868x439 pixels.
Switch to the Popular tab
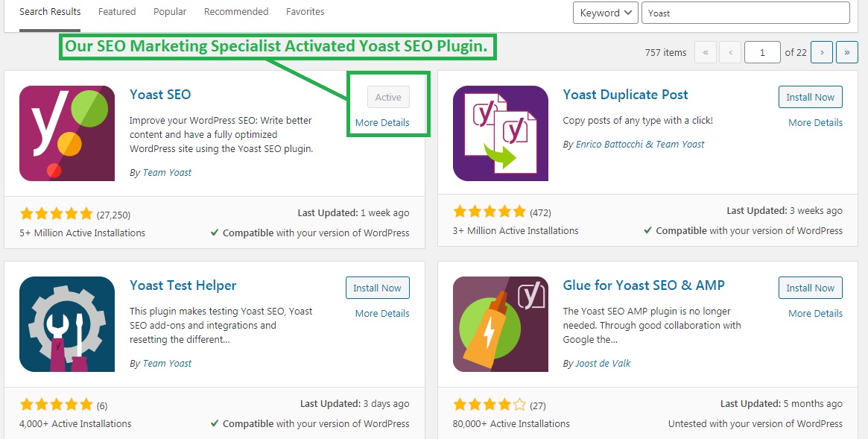(170, 12)
